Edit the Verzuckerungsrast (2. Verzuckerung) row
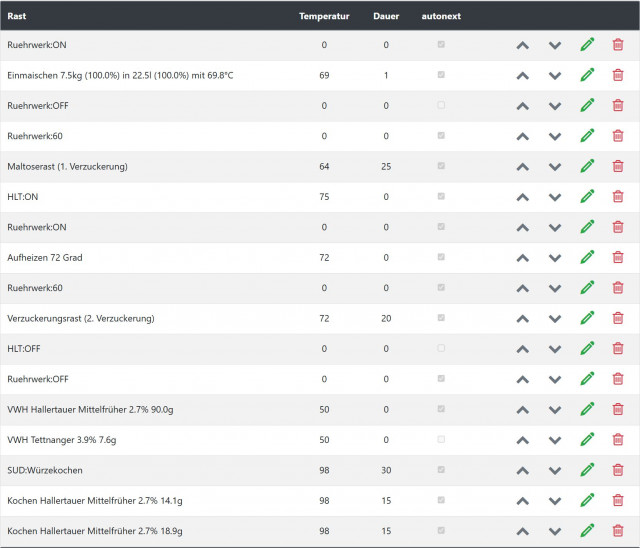640x548 pixels. 587,318
